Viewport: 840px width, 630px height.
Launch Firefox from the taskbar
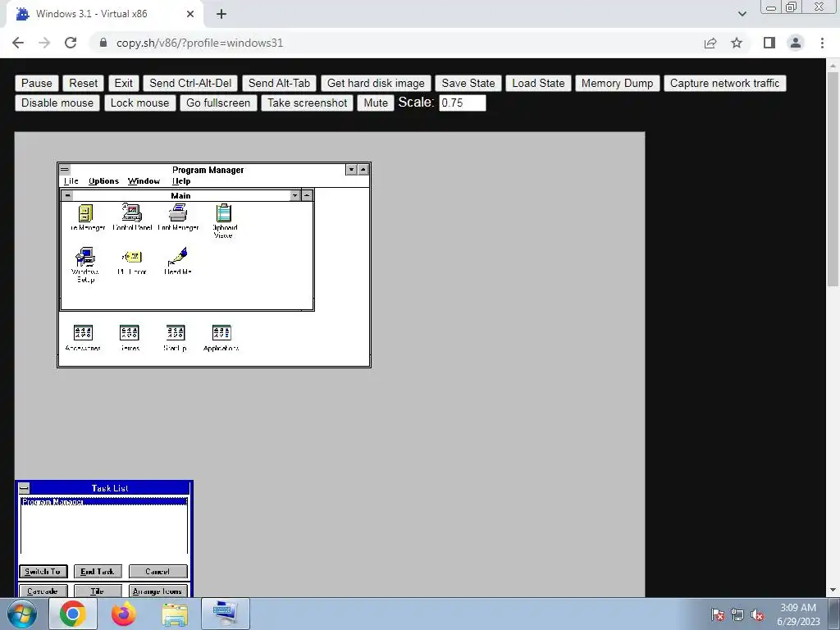124,614
